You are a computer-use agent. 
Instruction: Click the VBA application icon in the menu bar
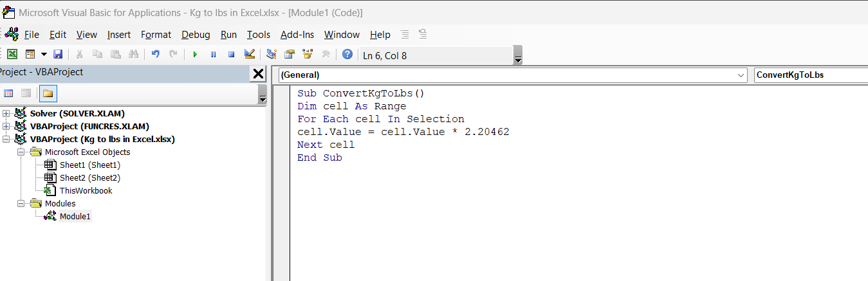[x=11, y=34]
